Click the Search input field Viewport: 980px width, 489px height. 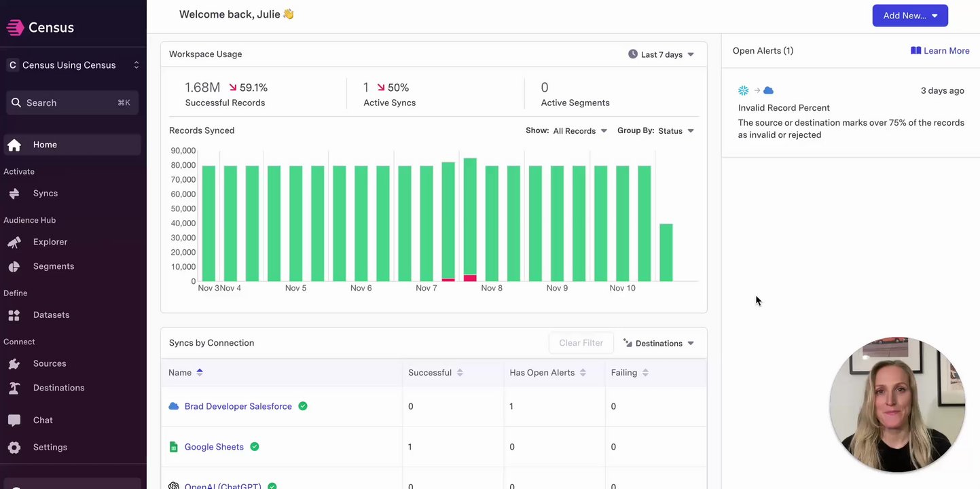point(73,103)
